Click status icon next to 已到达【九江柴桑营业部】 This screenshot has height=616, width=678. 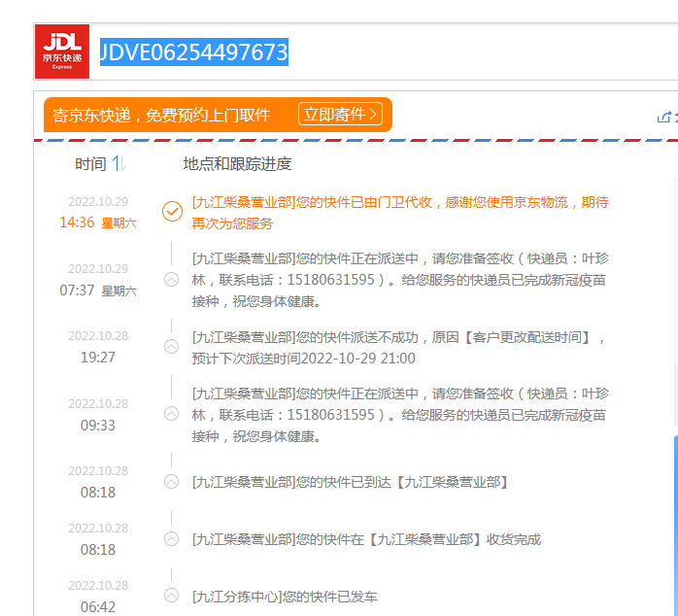point(172,482)
